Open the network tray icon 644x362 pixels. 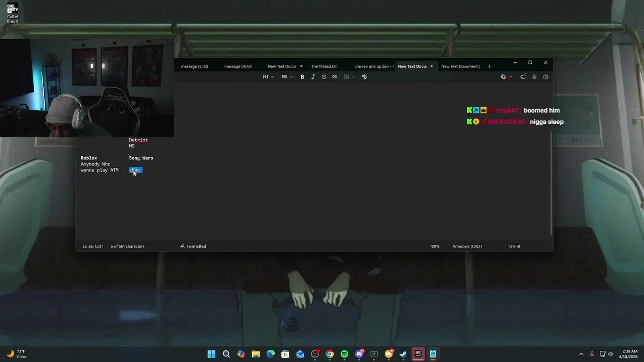602,354
